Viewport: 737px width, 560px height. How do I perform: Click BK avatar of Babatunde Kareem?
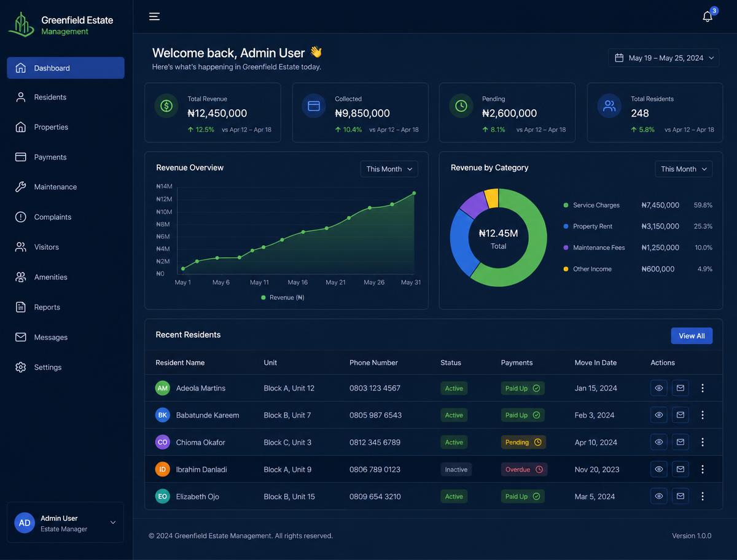pos(162,415)
